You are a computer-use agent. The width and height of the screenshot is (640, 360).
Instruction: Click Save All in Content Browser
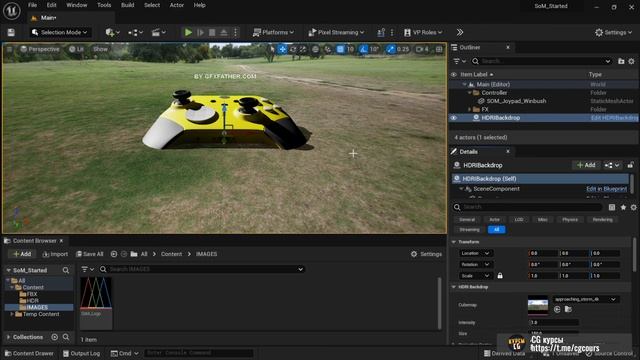[x=89, y=254]
